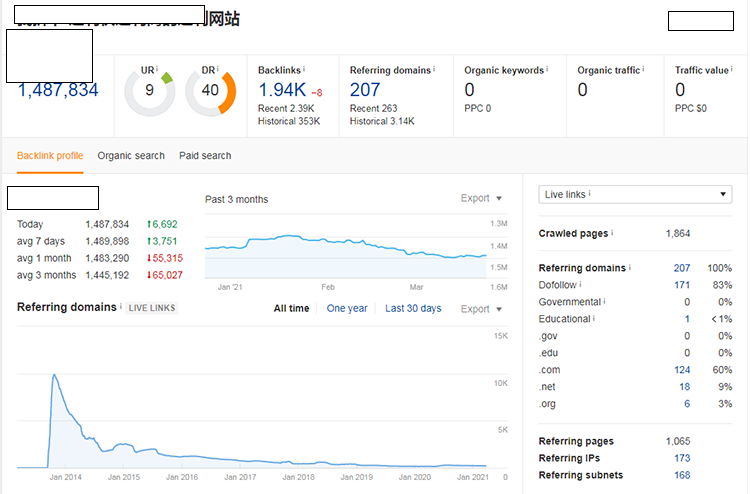Click the info icon next to DR
Viewport: 750px width, 494px height.
coord(218,69)
